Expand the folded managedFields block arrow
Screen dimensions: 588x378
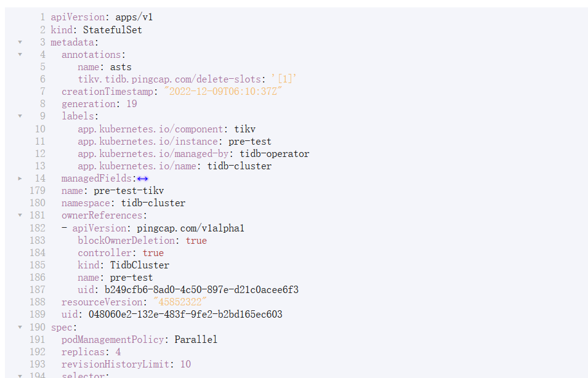point(20,179)
